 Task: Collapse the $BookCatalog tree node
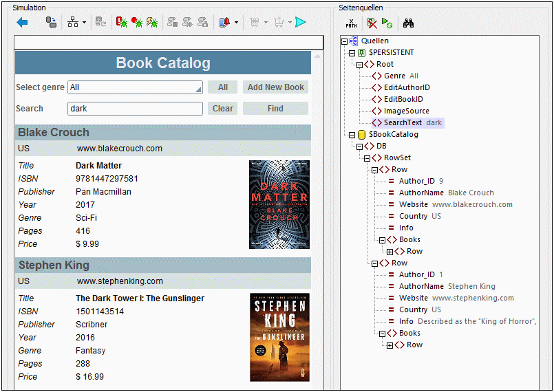pos(352,135)
